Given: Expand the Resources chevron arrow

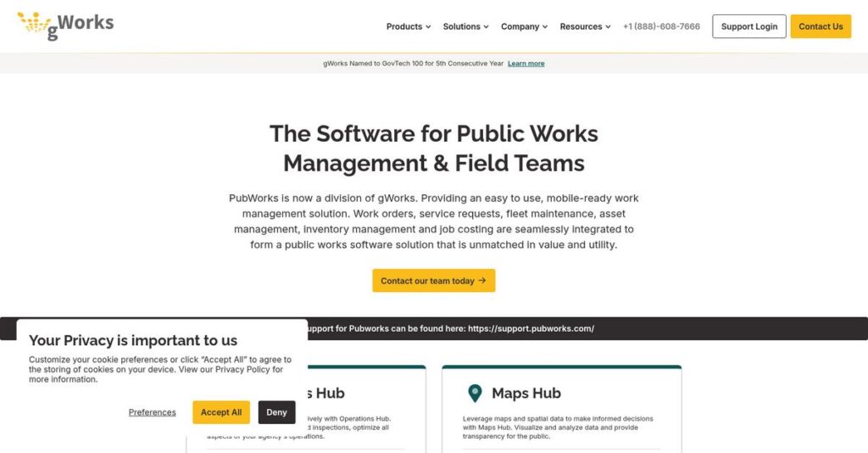Looking at the screenshot, I should click(x=608, y=26).
